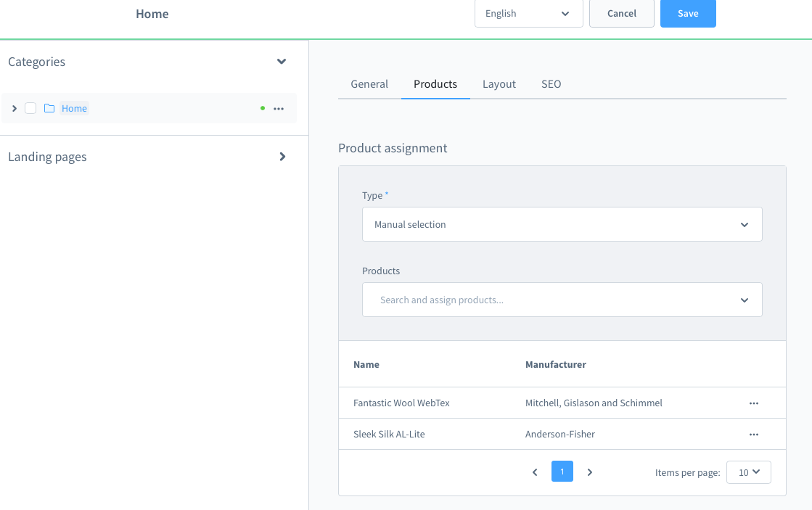Click the Manufacturer column header
The width and height of the screenshot is (812, 510).
pyautogui.click(x=556, y=364)
